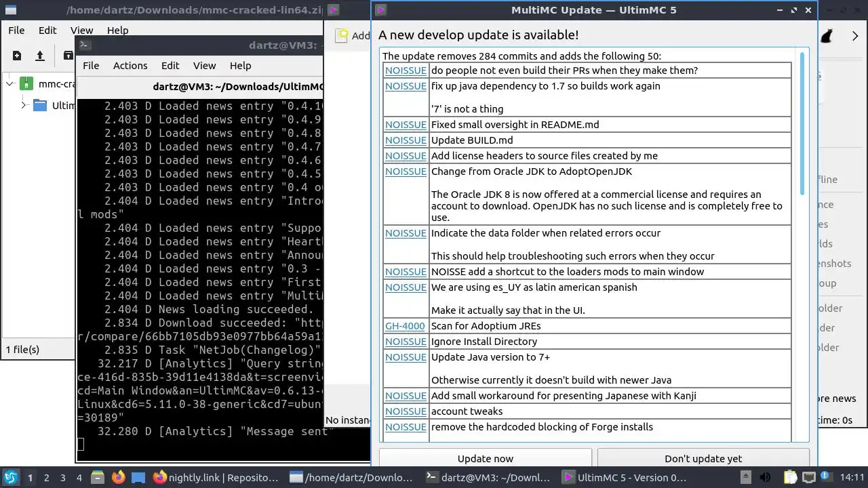Click the Add Instance label in UltimMC toolbar

(361, 36)
